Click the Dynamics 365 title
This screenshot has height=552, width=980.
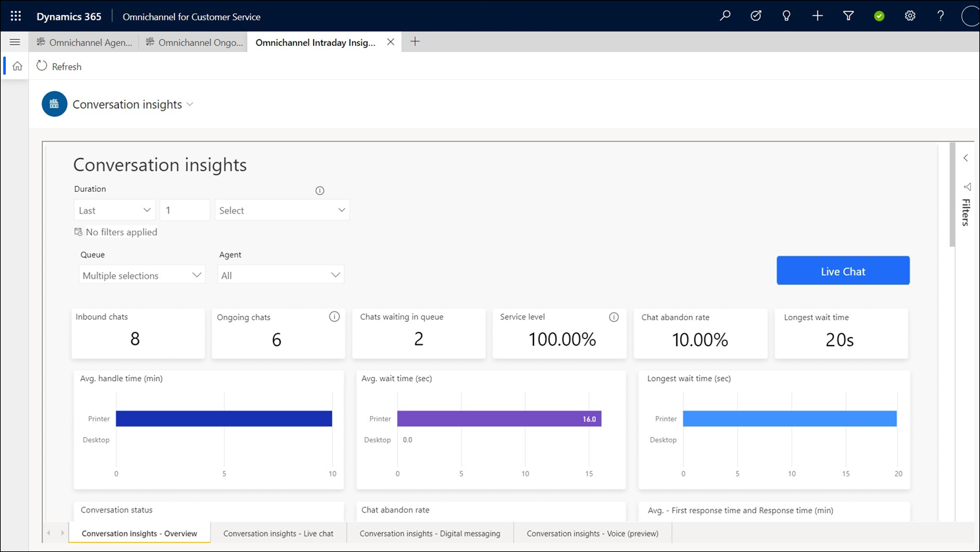click(x=69, y=16)
